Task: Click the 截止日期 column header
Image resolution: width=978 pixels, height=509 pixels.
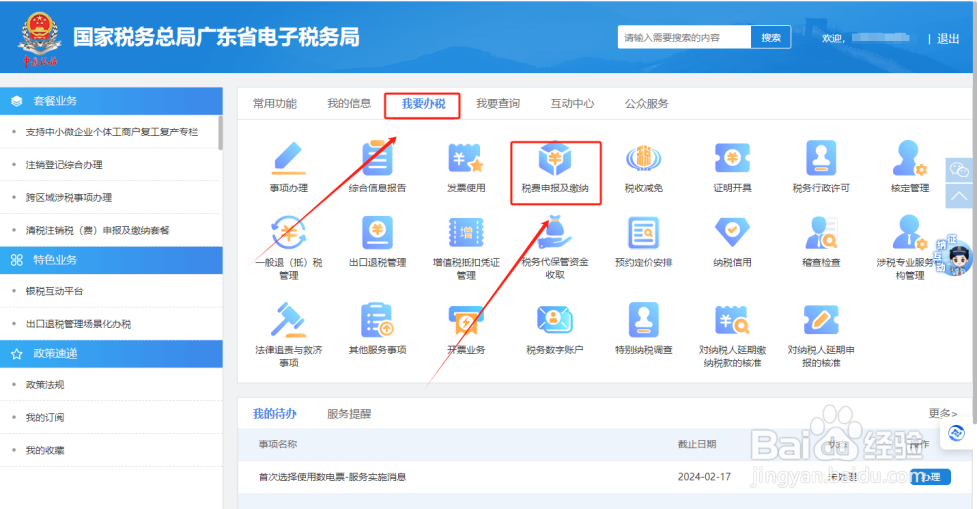Action: tap(697, 444)
